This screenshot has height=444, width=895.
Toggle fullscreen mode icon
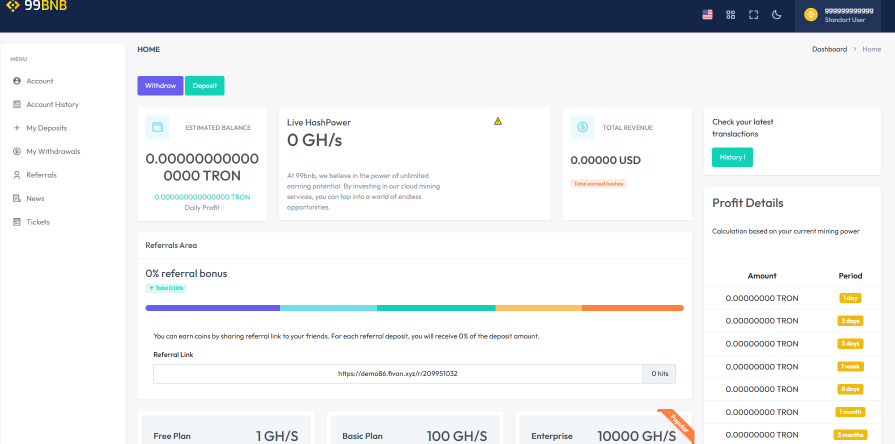[753, 15]
